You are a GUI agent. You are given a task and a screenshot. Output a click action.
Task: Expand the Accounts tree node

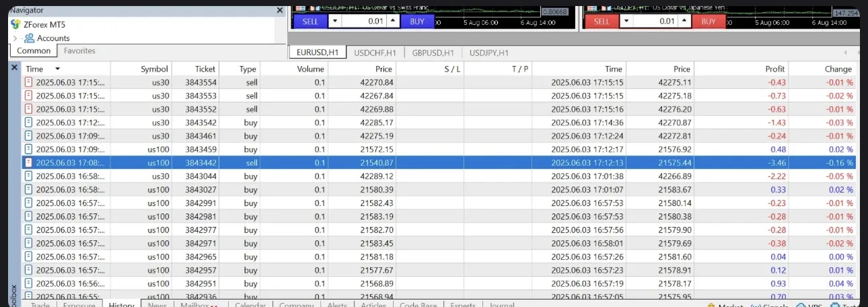pos(15,38)
